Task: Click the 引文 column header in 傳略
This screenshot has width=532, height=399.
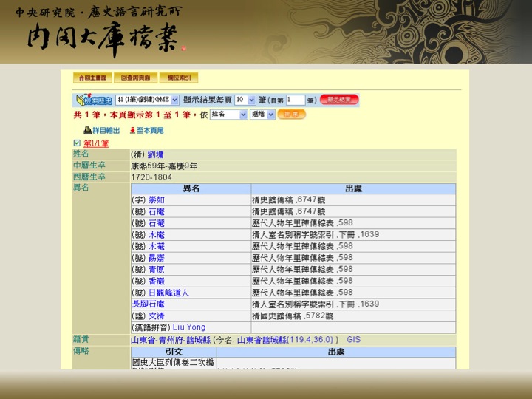Action: tap(174, 352)
